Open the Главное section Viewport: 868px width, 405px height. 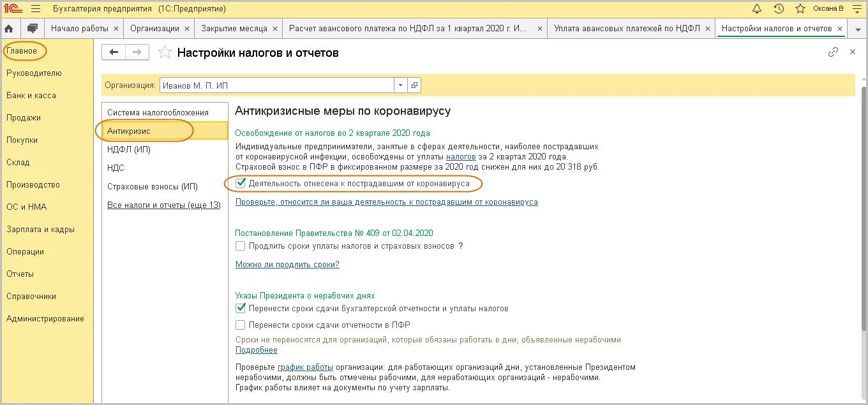pos(22,50)
